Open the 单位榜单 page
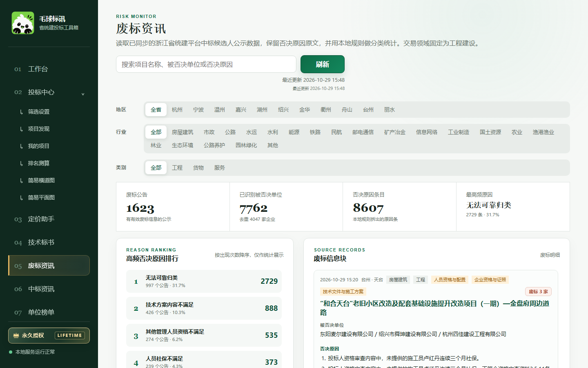Viewport: 588px width, 368px height. pos(49,312)
